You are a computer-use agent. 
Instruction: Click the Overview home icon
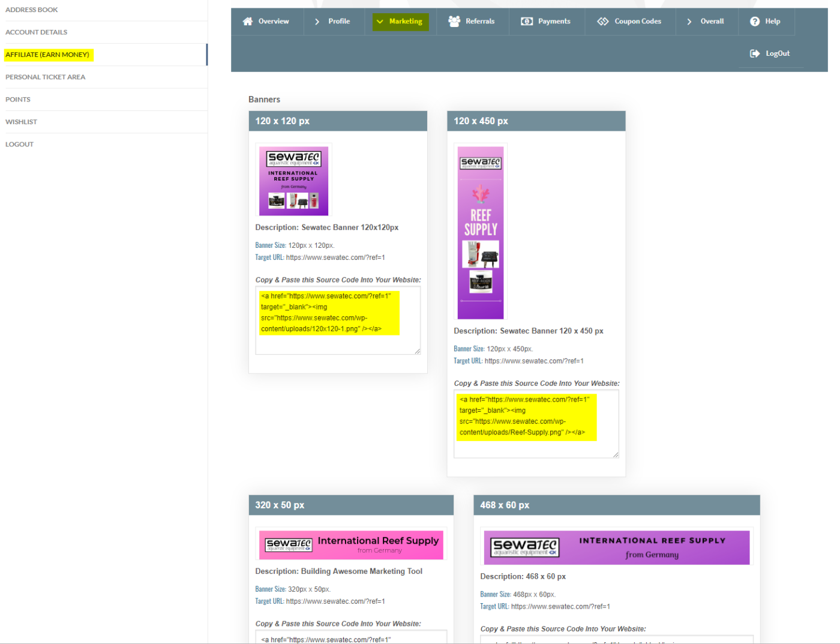[x=247, y=21]
